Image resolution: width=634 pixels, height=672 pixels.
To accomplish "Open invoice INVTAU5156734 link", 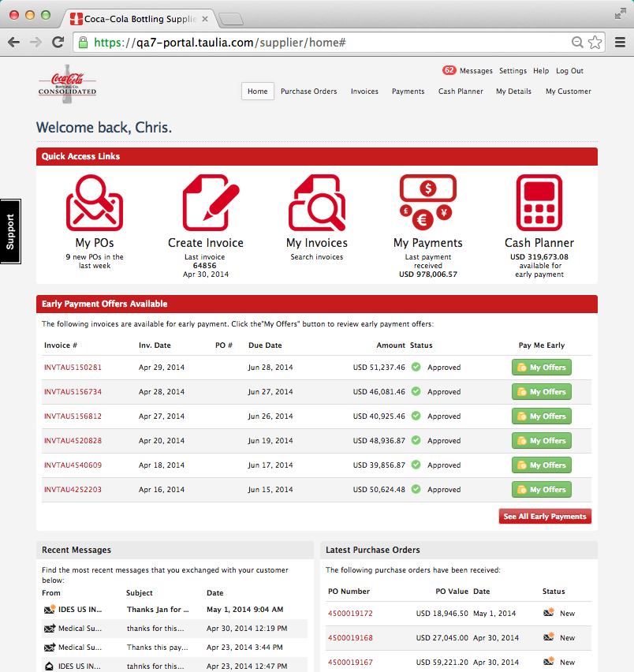I will 73,391.
